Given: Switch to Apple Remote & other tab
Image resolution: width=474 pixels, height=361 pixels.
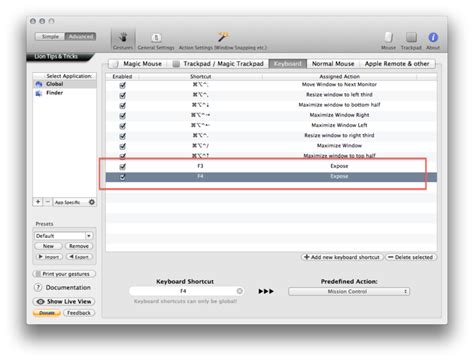Looking at the screenshot, I should click(x=397, y=64).
